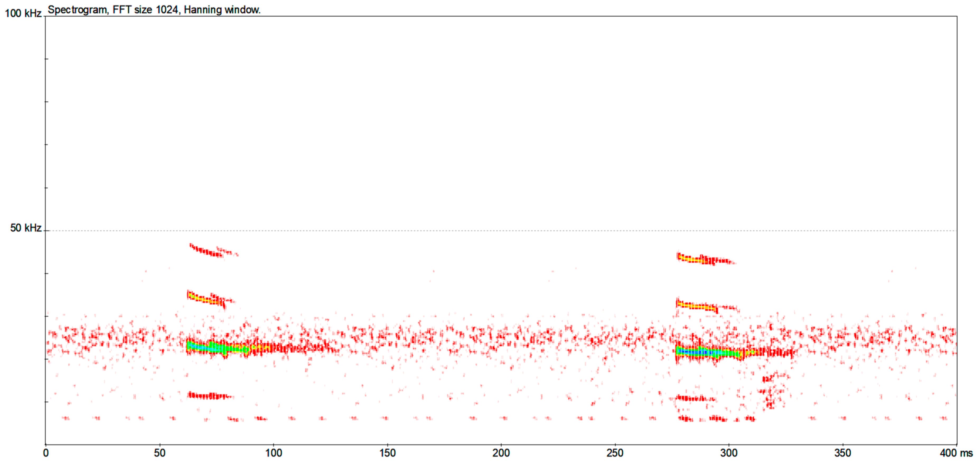Click the spectrogram title text
The height and width of the screenshot is (461, 980).
[x=154, y=10]
